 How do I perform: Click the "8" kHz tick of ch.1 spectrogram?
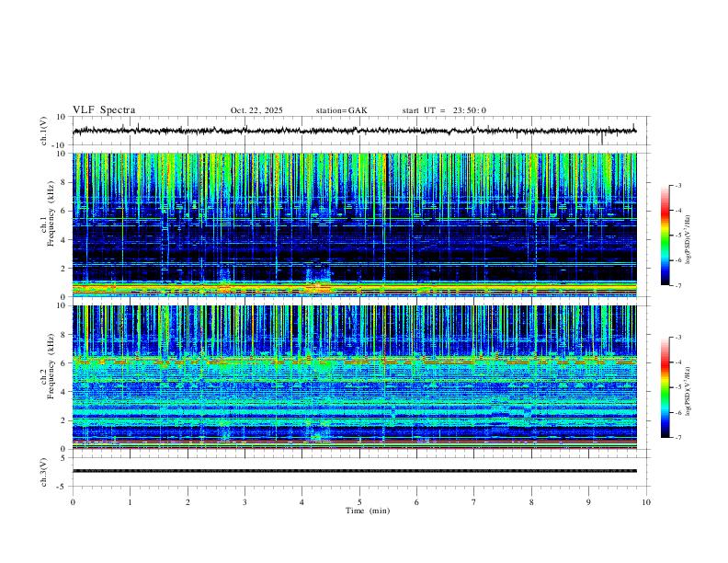click(64, 182)
